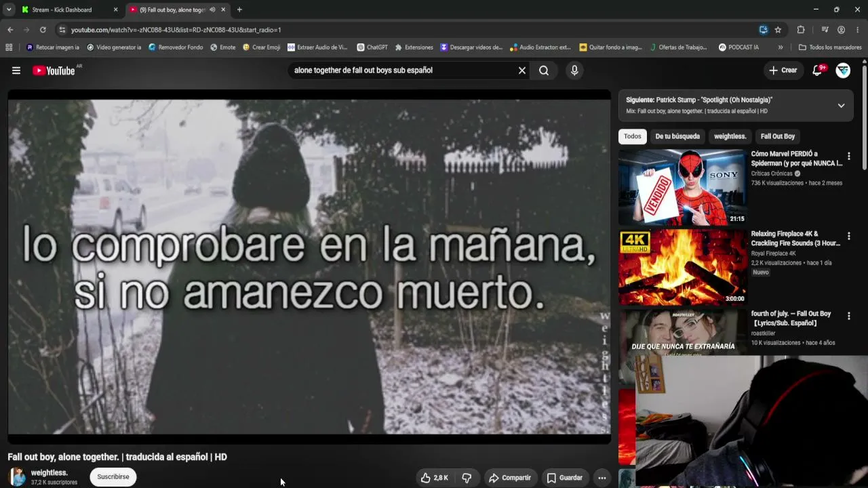Select the Todos filter chip
The height and width of the screenshot is (488, 868).
click(x=633, y=136)
